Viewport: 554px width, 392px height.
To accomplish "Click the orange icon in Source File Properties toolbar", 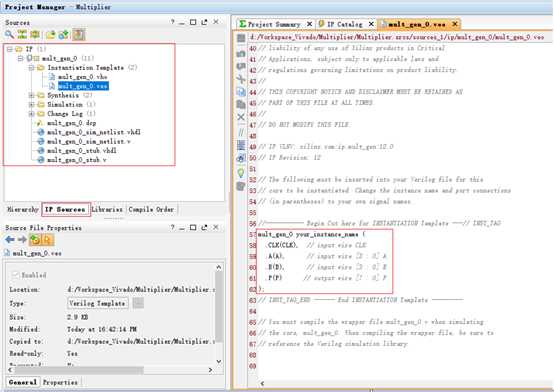I will point(47,240).
